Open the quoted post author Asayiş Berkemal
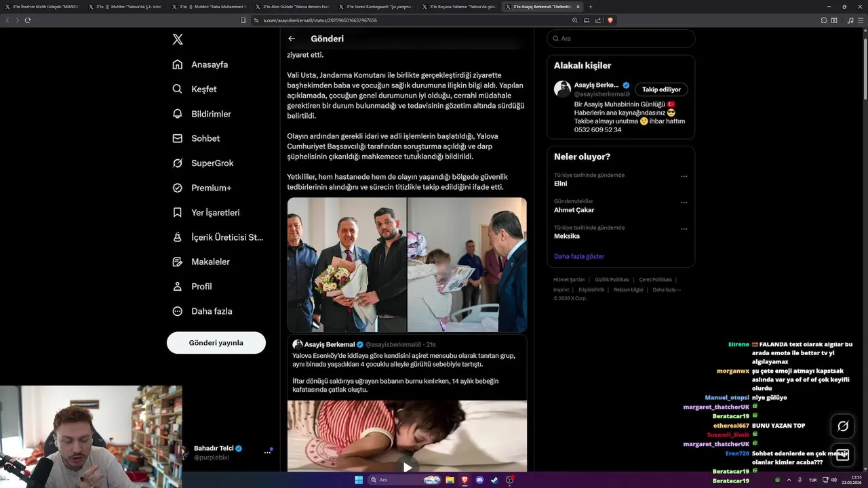Image resolution: width=868 pixels, height=488 pixels. click(x=329, y=344)
